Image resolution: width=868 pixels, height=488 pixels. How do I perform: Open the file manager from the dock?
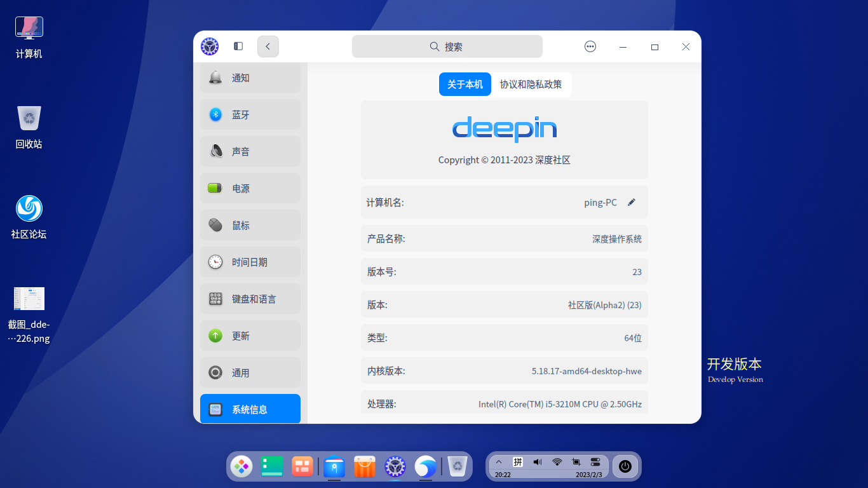click(x=334, y=466)
